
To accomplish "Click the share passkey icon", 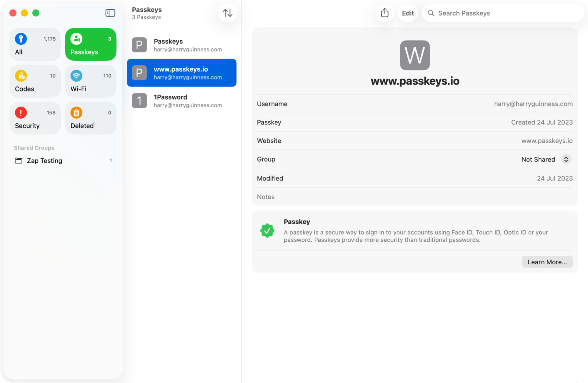I will [x=384, y=13].
